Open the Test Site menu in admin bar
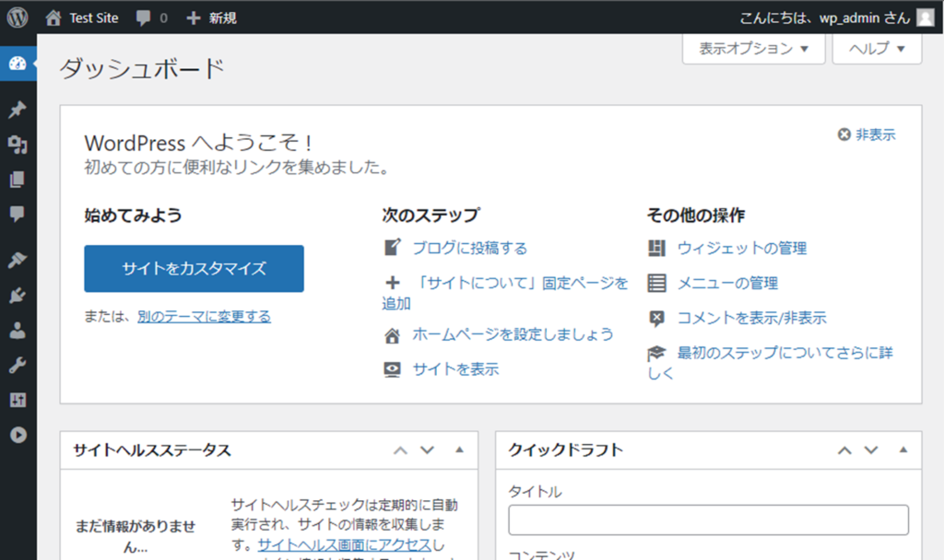The image size is (944, 560). tap(82, 17)
